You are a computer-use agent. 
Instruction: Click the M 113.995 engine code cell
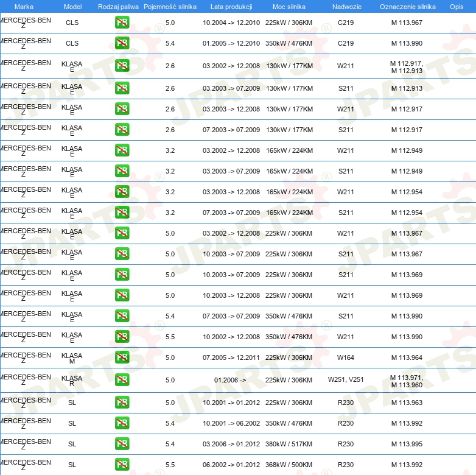click(407, 444)
